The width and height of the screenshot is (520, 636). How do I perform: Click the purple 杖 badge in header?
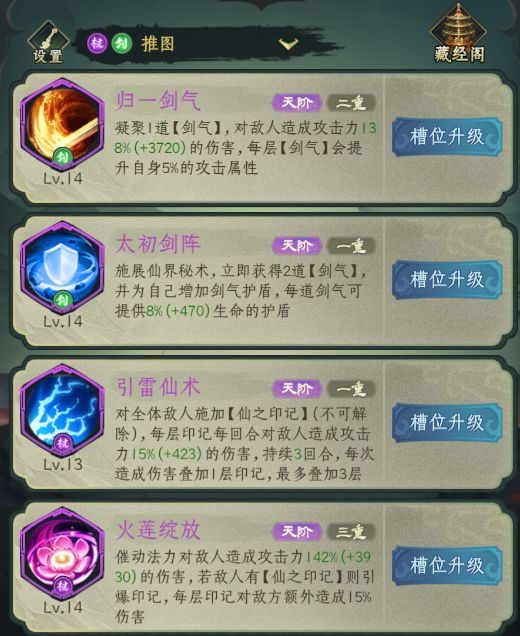(x=97, y=43)
